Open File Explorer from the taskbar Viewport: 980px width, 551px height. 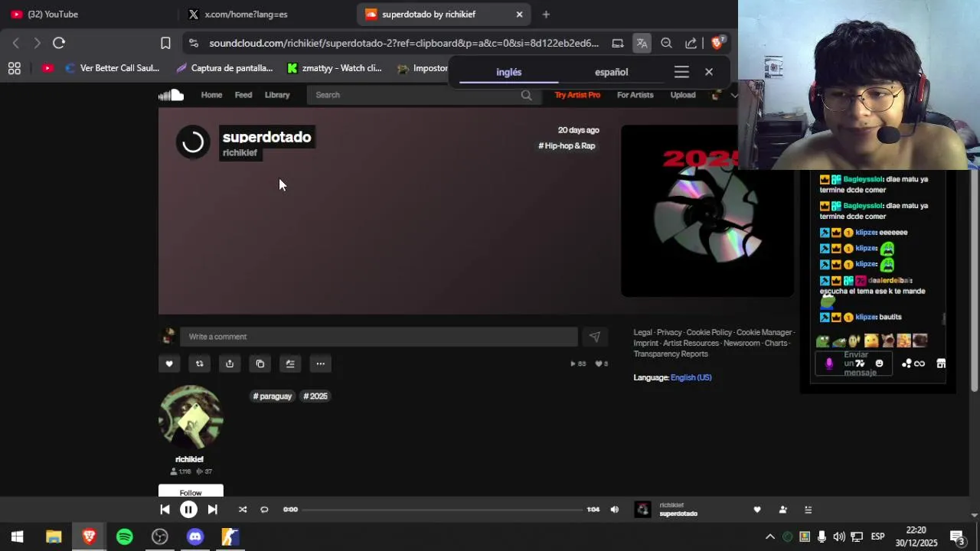(x=54, y=537)
